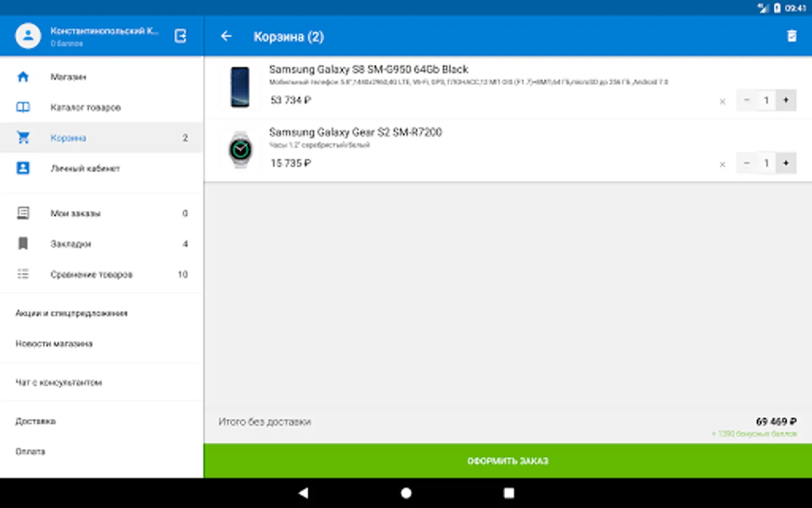Tap the 53 734 ₽ price text

coord(290,100)
